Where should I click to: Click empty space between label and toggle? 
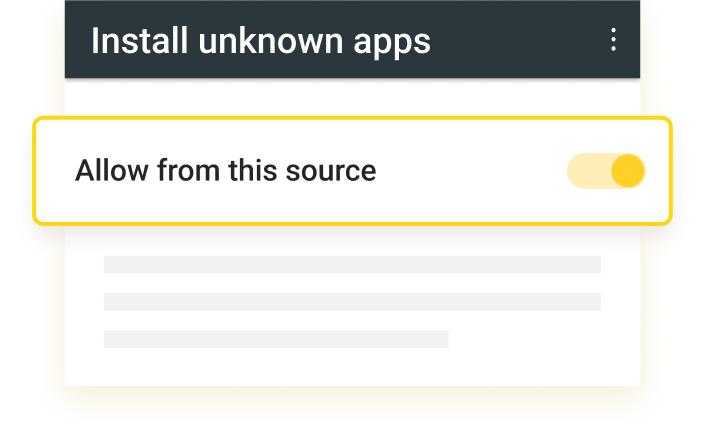pos(470,171)
